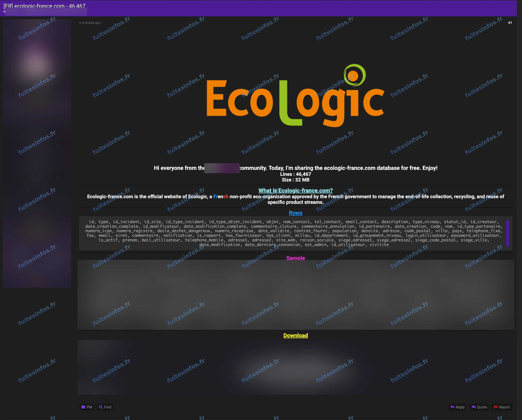522x420 pixels.
Task: Click the Ecologic logo image
Action: pyautogui.click(x=295, y=96)
